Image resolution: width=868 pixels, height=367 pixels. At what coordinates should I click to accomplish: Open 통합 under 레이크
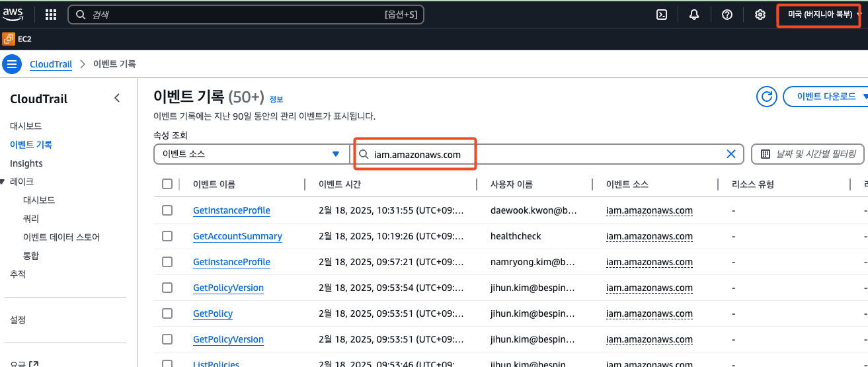point(31,255)
